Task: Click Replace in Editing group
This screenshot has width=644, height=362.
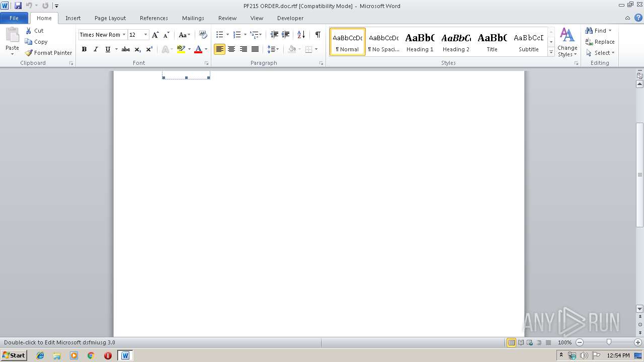Action: (600, 42)
